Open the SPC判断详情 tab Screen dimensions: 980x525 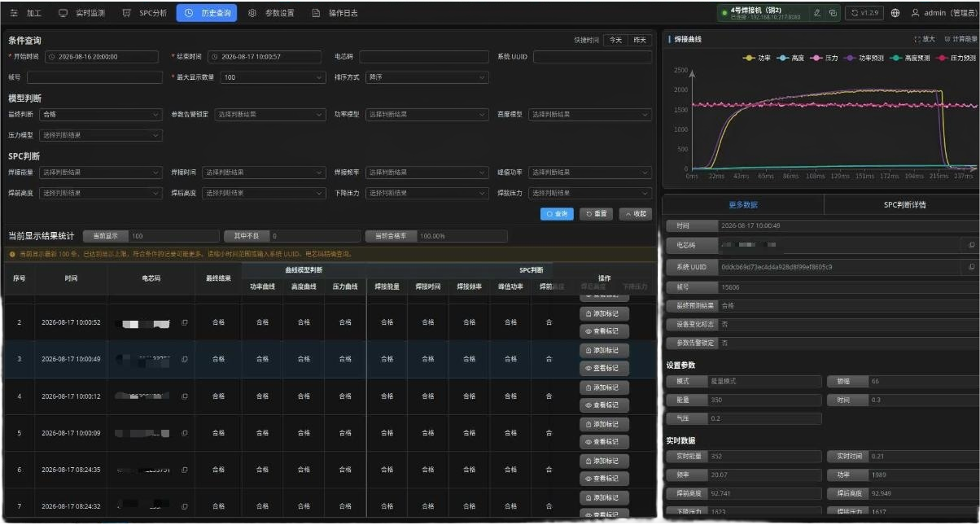[x=905, y=205]
